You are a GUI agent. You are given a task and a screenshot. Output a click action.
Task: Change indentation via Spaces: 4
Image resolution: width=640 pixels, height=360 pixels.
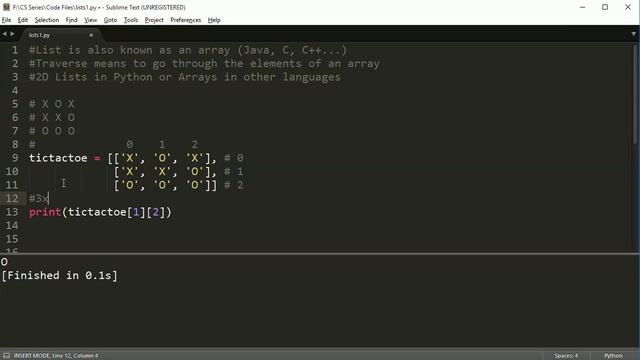tap(566, 356)
